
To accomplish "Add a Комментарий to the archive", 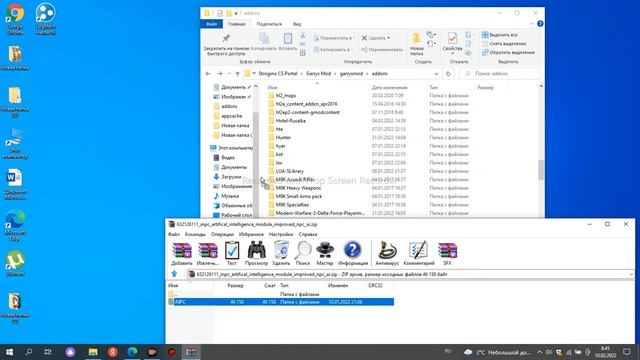I will coord(419,253).
